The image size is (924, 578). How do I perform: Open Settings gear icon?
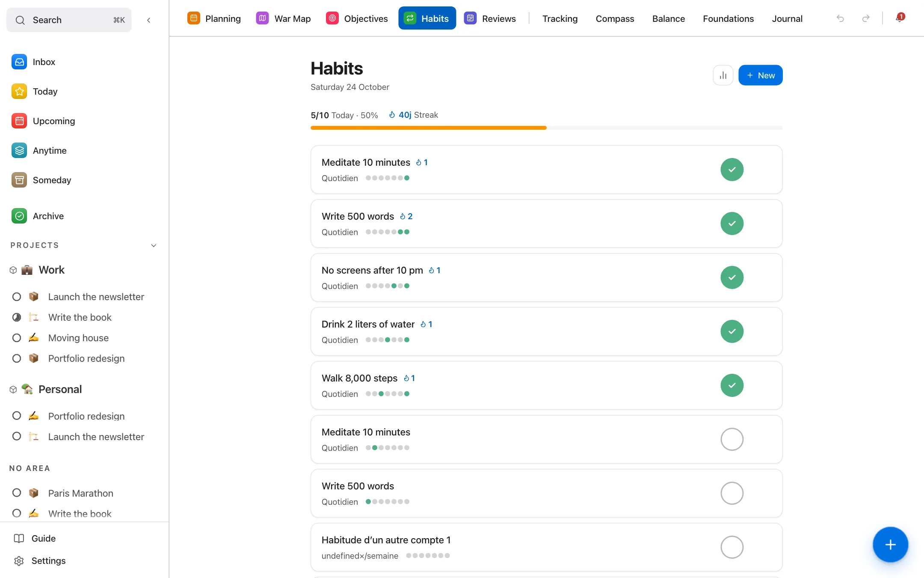pos(19,561)
